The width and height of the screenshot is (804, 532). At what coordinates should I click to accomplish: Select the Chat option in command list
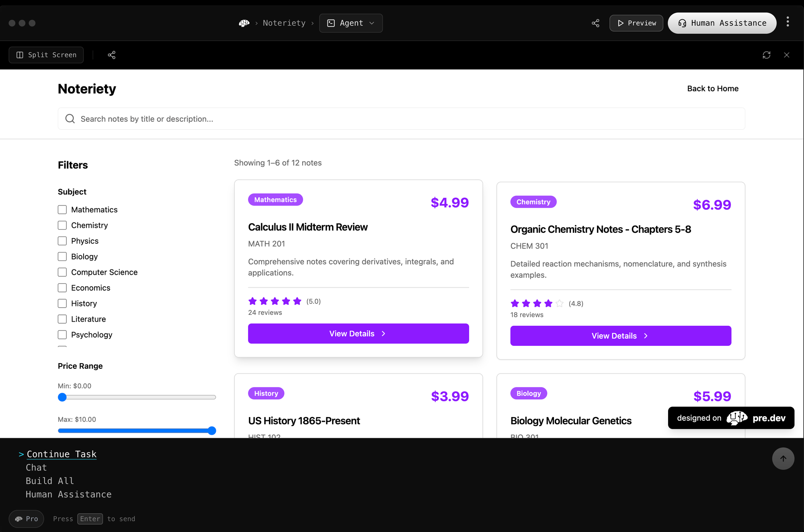click(x=36, y=468)
